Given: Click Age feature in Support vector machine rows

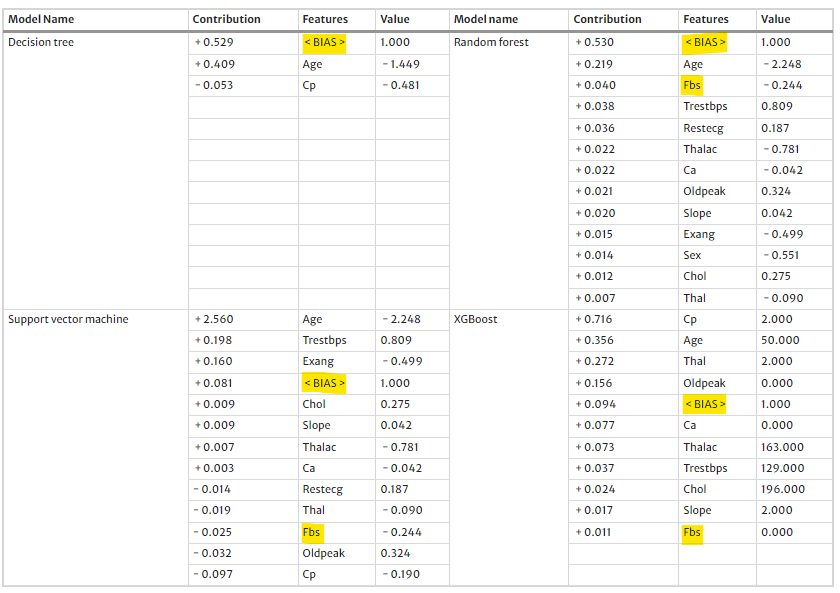Looking at the screenshot, I should click(x=312, y=319).
